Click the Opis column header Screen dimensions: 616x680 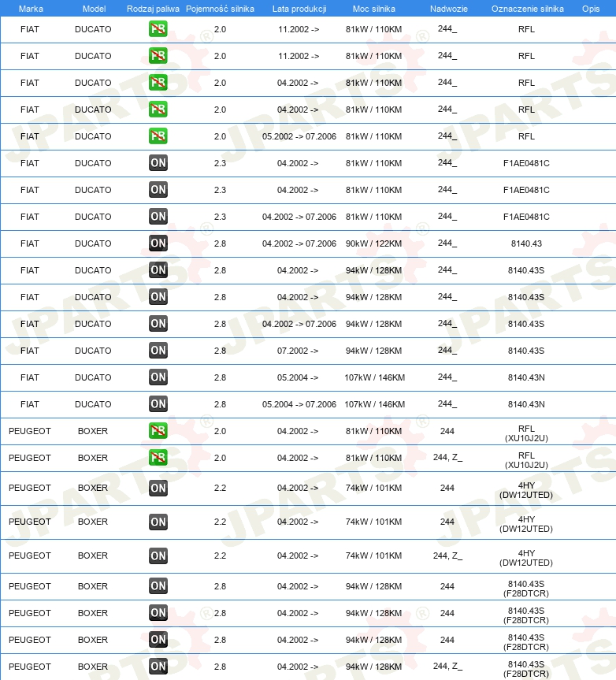(591, 9)
